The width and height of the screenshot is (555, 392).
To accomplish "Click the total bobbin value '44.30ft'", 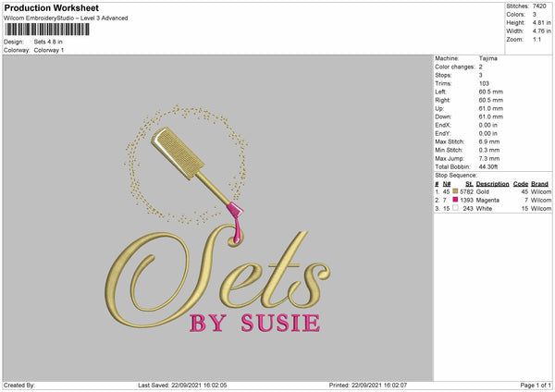I will [x=488, y=166].
